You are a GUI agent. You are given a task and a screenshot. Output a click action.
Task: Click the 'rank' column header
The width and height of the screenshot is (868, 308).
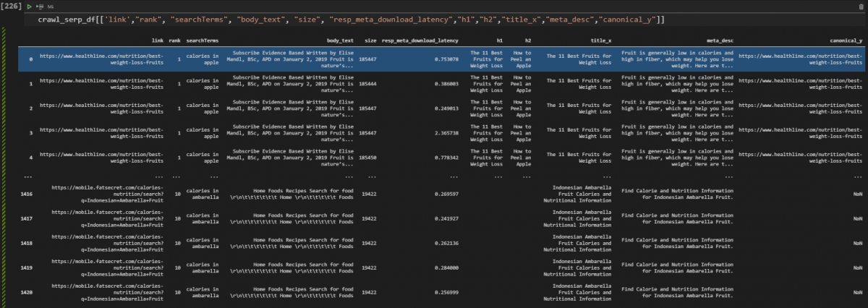(x=174, y=41)
